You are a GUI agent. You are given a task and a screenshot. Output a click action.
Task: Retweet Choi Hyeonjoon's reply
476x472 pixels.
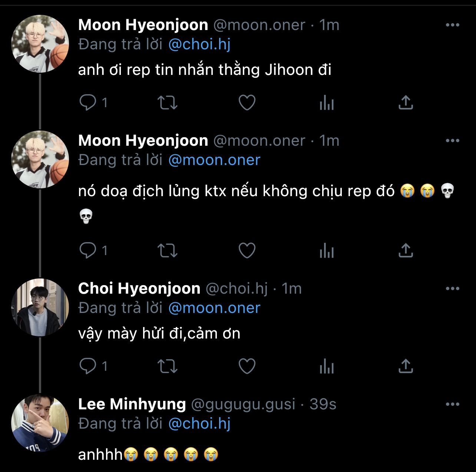(x=168, y=366)
